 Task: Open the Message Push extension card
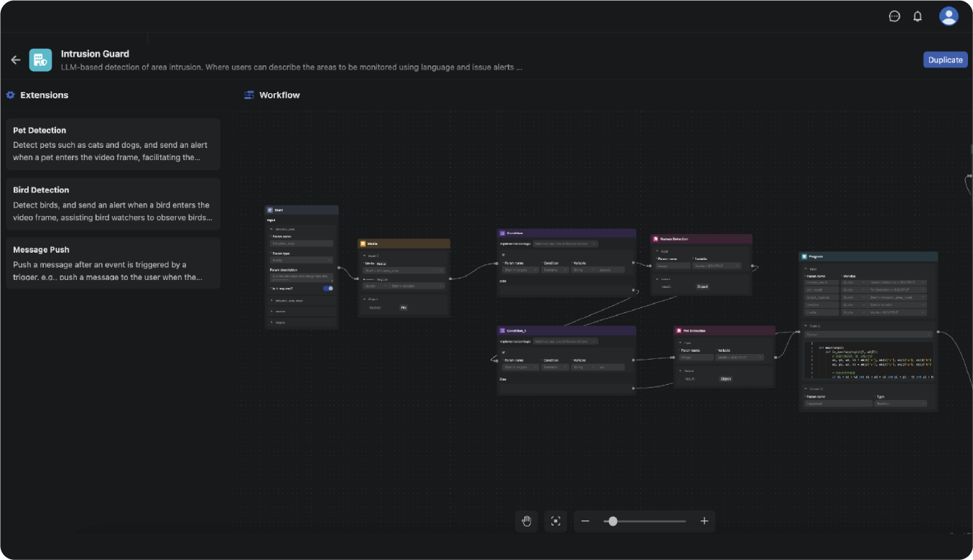point(113,263)
